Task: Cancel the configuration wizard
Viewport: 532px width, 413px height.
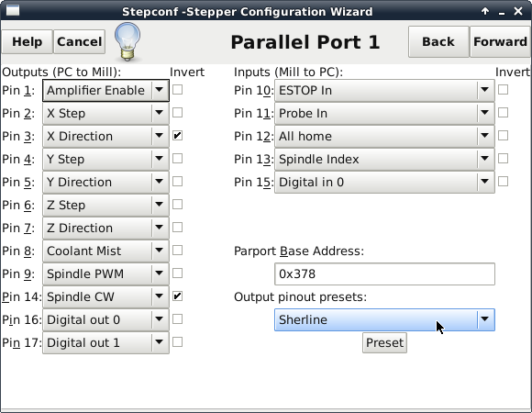Action: 80,41
